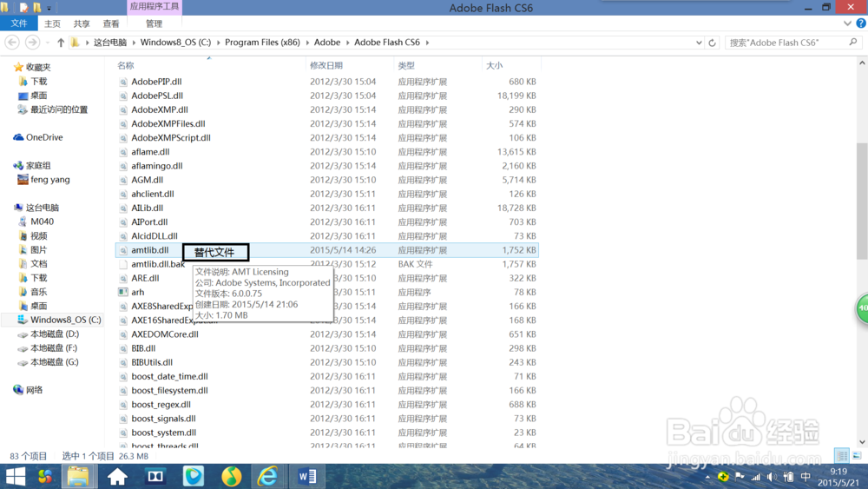Sort by Date modified (修改日期) column
868x489 pixels.
pyautogui.click(x=326, y=65)
